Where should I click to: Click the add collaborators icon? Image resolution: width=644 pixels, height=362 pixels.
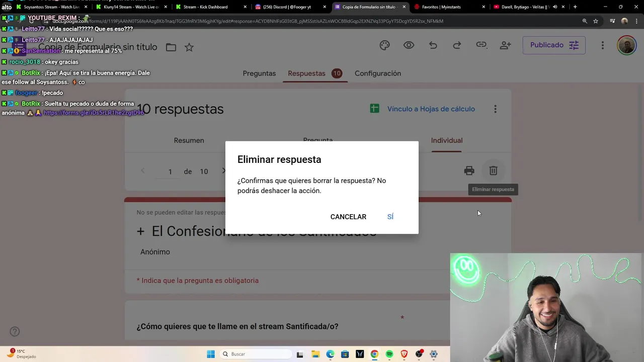coord(506,45)
